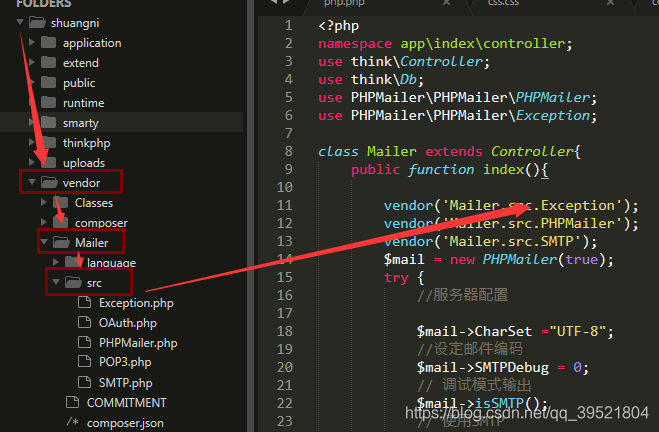This screenshot has width=659, height=432.
Task: Expand the Classes folder arrow
Action: click(x=44, y=202)
